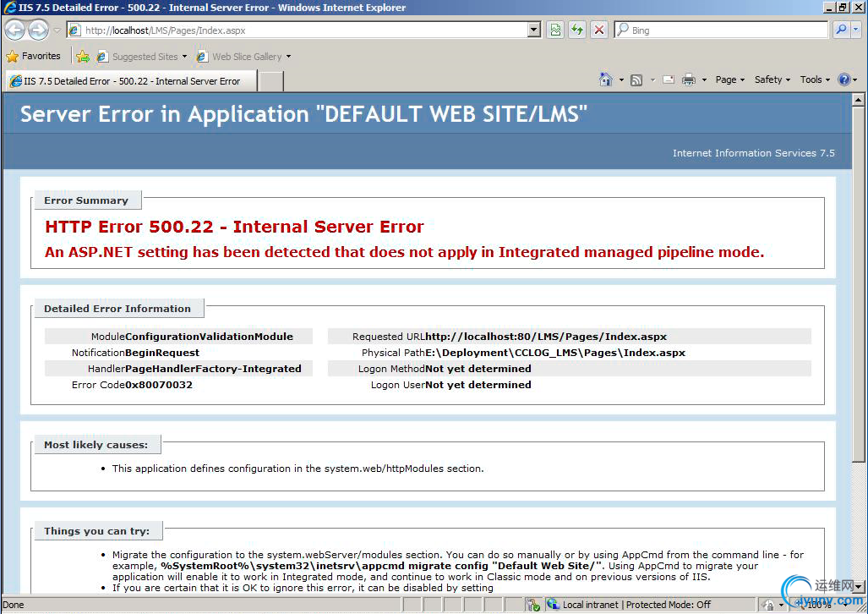
Task: Click the page scrollbar up arrow
Action: click(x=858, y=100)
